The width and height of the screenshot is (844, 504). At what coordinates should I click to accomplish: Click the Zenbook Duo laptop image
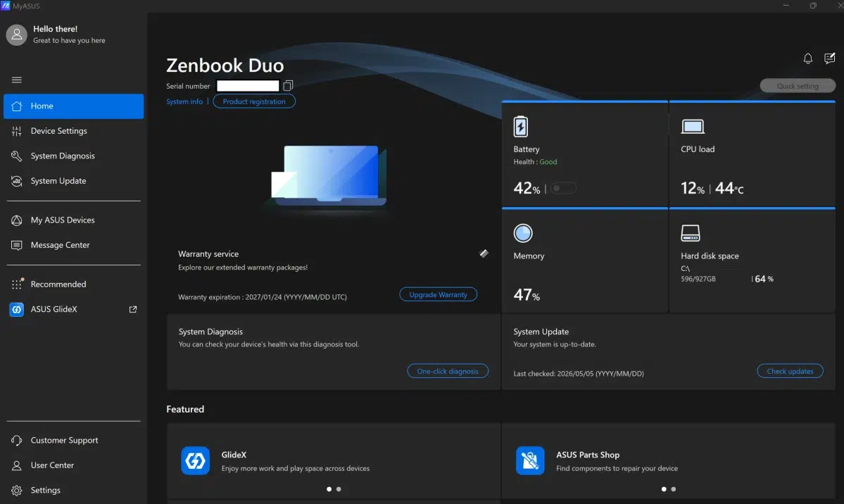[329, 176]
